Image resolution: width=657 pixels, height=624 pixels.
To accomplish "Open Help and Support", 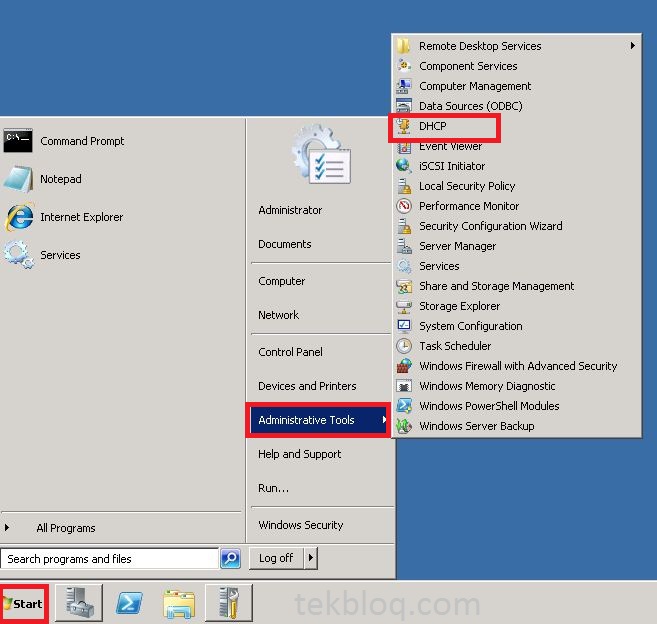I will click(300, 454).
